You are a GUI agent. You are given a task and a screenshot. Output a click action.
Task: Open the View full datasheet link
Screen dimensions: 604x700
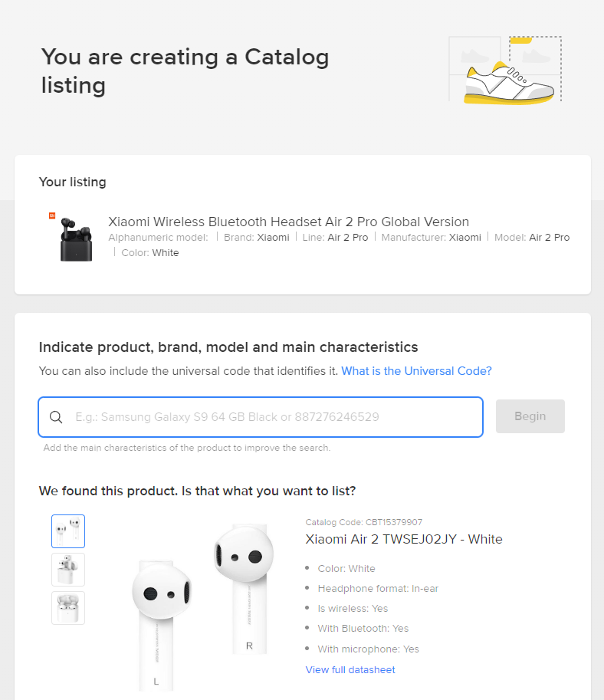350,670
